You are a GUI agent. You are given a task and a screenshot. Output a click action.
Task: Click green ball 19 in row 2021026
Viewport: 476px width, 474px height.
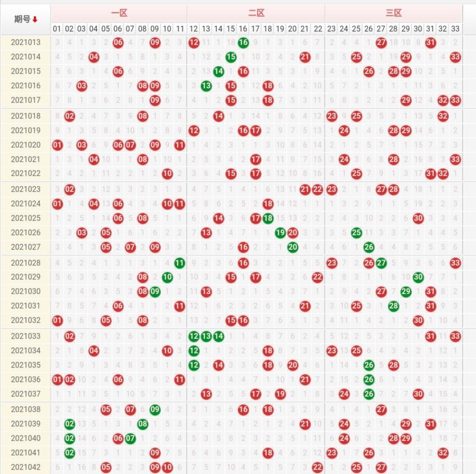pos(280,233)
